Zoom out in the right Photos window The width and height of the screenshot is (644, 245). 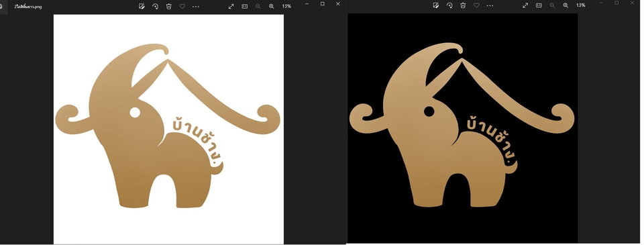552,5
